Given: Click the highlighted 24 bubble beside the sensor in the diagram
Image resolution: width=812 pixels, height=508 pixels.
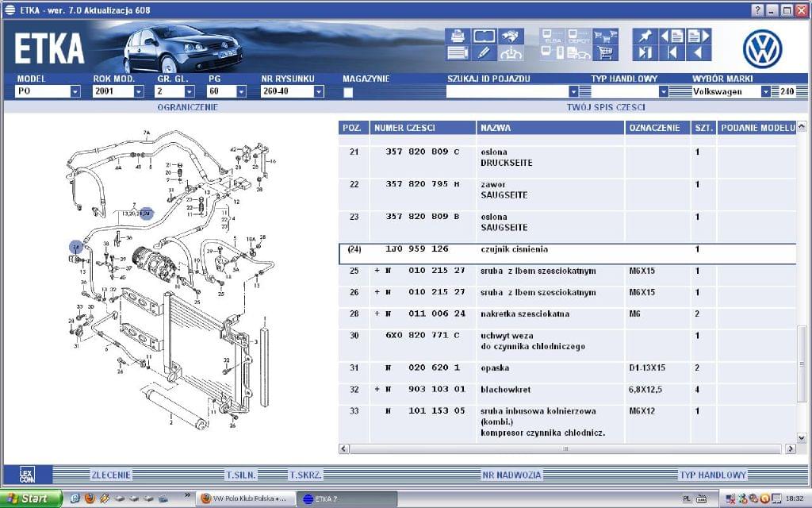Looking at the screenshot, I should 76,247.
